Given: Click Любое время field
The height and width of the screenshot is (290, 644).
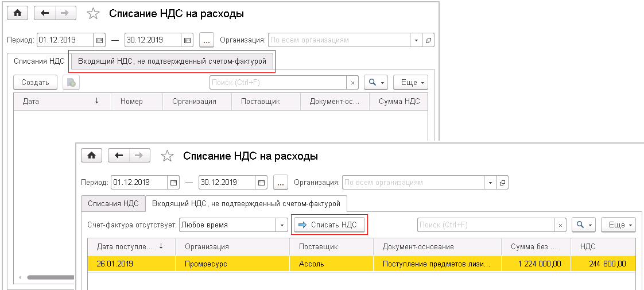Looking at the screenshot, I should tap(228, 225).
